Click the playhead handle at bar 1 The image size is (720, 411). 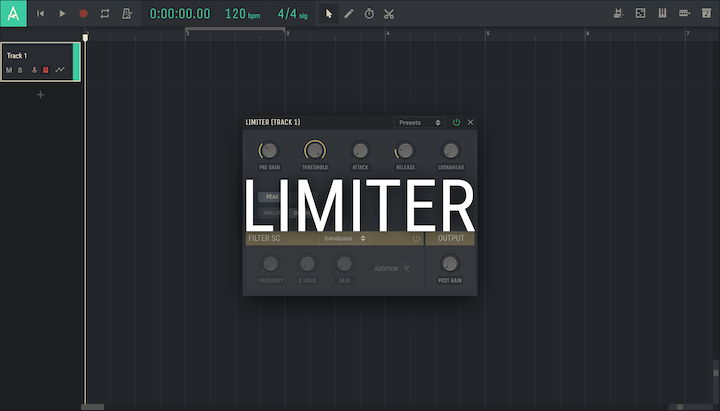85,37
